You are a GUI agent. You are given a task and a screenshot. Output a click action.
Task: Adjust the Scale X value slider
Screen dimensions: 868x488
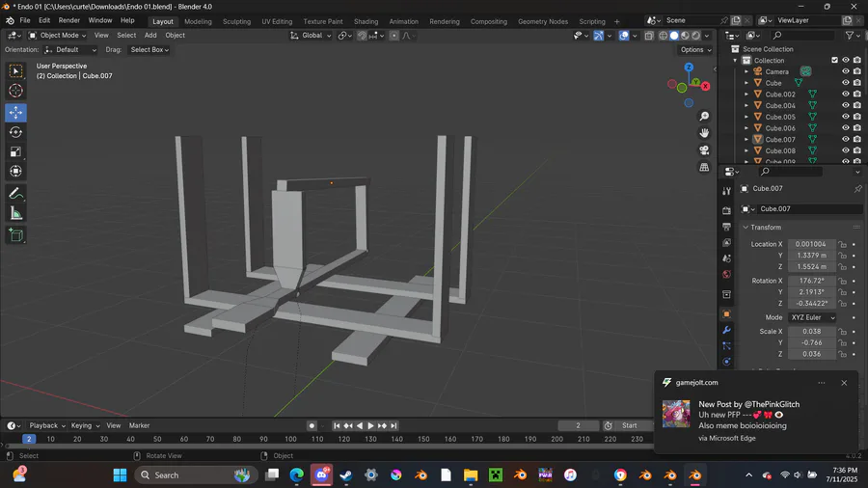click(812, 332)
